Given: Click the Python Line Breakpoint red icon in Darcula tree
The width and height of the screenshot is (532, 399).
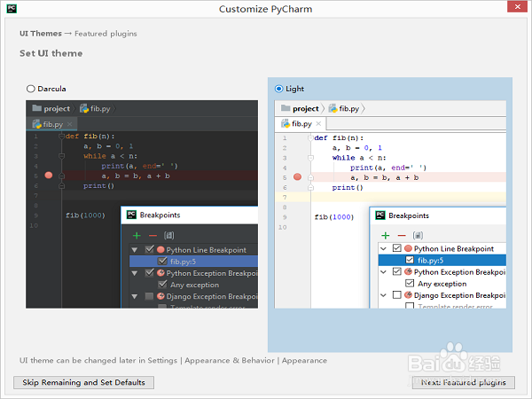Looking at the screenshot, I should click(x=160, y=250).
